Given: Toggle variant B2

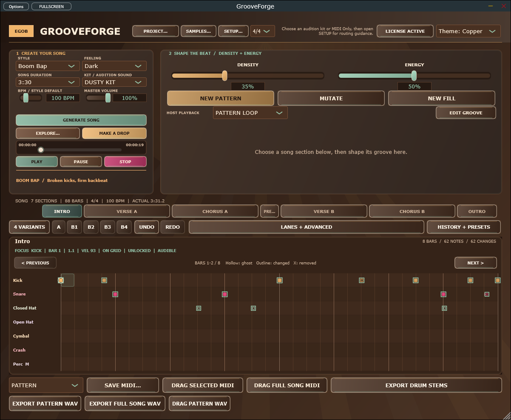Looking at the screenshot, I should [x=91, y=227].
